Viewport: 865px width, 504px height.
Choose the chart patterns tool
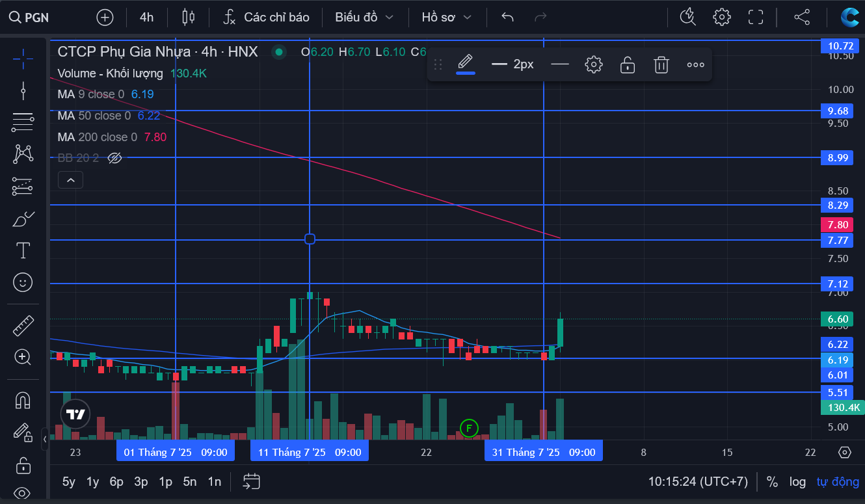(x=23, y=153)
